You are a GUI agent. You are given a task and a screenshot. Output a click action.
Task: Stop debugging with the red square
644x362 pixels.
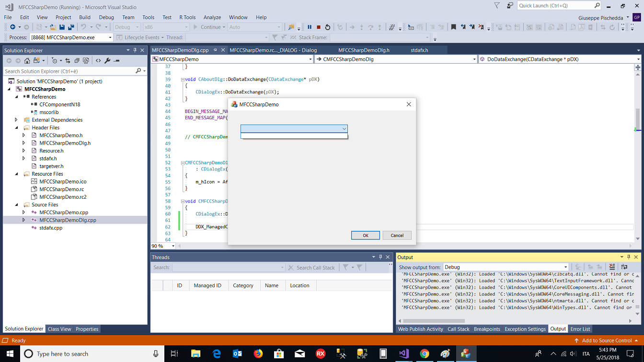tap(319, 27)
